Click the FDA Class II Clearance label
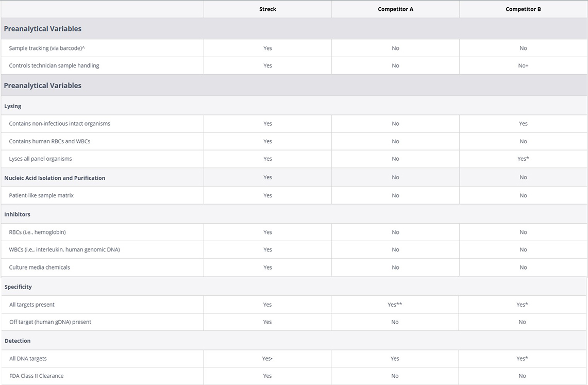588x385 pixels. coord(36,376)
